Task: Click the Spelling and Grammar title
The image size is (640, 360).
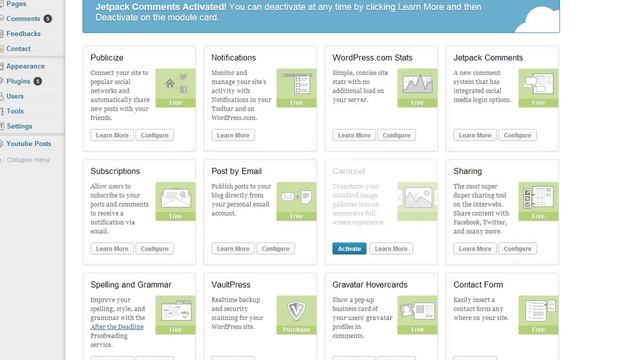Action: click(131, 284)
